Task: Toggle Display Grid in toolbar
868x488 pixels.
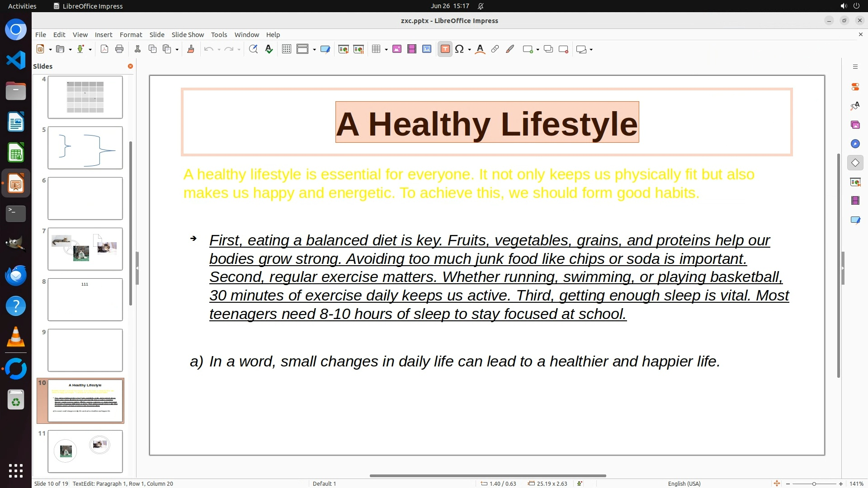Action: pyautogui.click(x=286, y=49)
